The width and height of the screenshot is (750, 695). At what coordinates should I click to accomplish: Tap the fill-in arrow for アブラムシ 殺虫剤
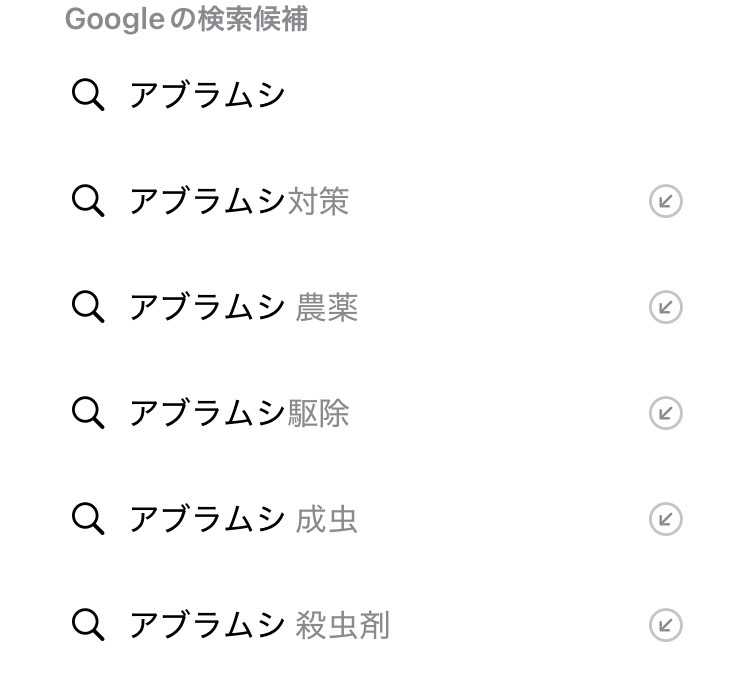[665, 625]
